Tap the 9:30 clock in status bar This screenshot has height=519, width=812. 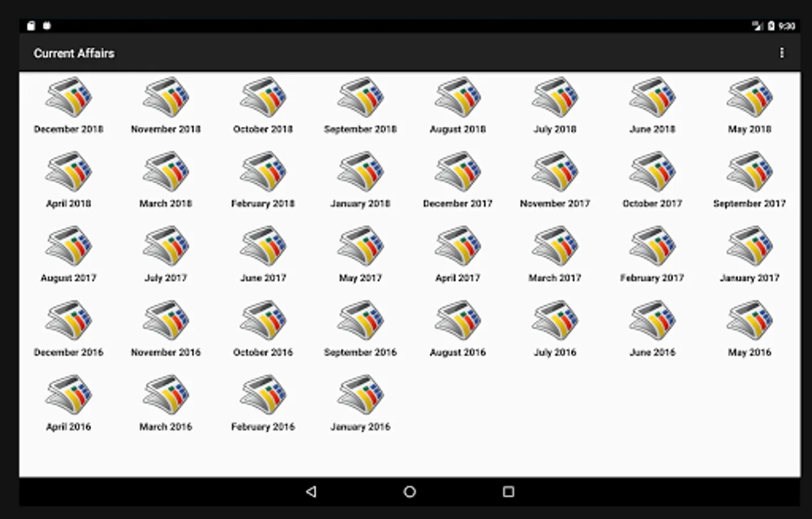coord(787,26)
